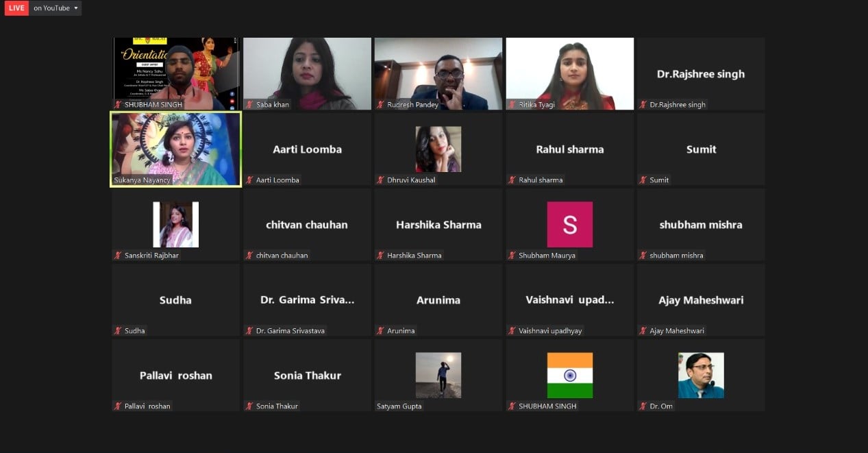Select Dhruvi Kaushal's profile picture
Viewport: 868px width, 453px height.
click(438, 149)
